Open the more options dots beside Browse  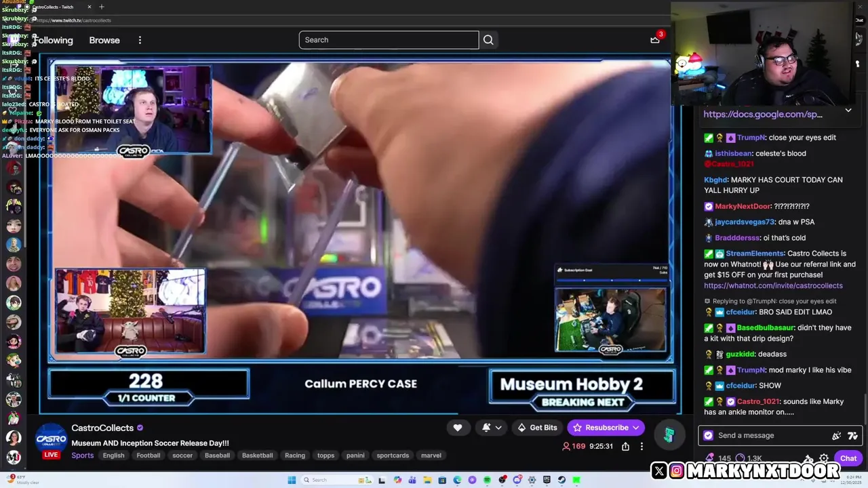140,40
